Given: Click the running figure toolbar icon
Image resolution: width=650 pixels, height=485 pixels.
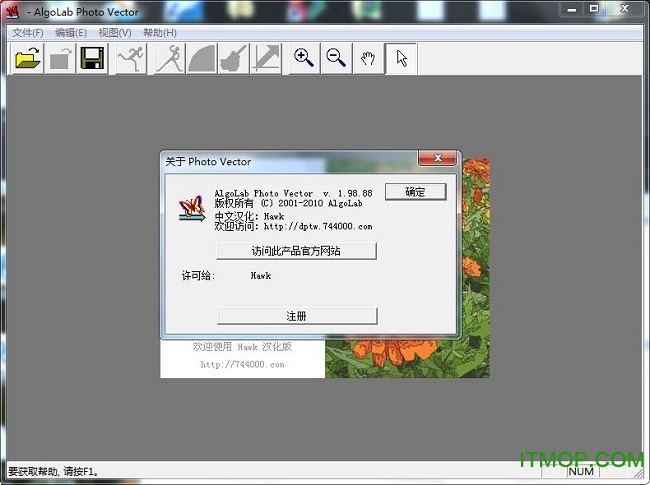Looking at the screenshot, I should (x=131, y=58).
